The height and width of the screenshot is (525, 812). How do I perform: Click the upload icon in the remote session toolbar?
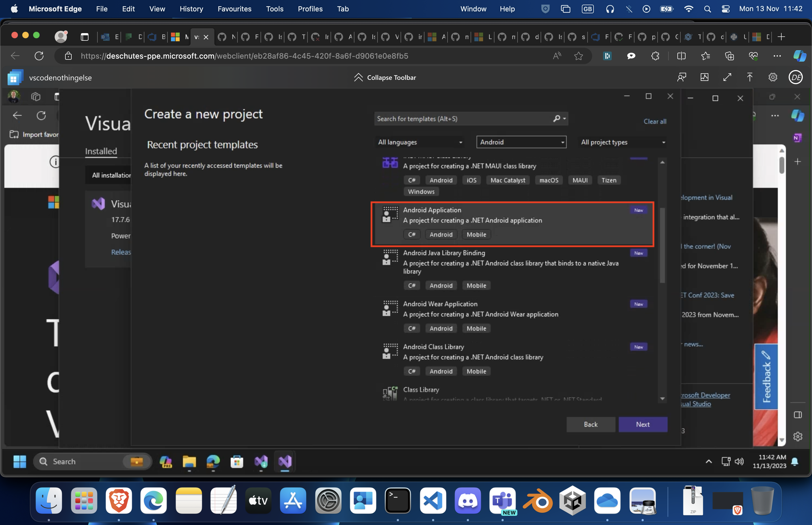coord(750,77)
